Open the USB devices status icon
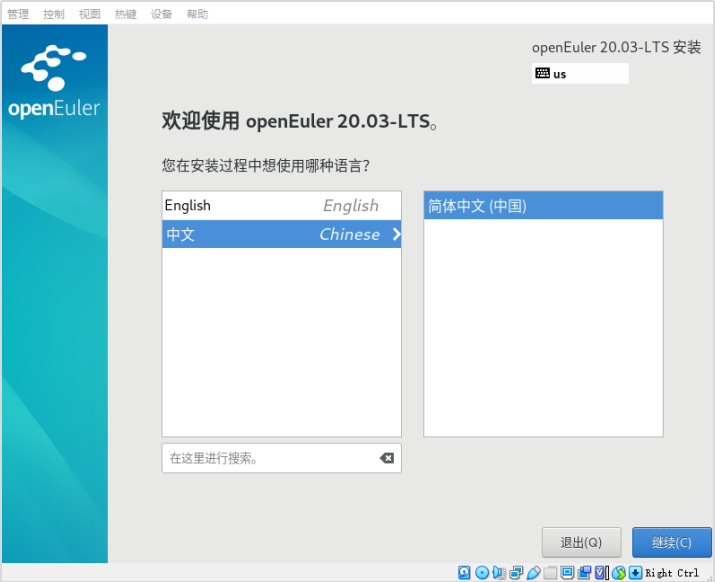The width and height of the screenshot is (715, 582). [534, 572]
